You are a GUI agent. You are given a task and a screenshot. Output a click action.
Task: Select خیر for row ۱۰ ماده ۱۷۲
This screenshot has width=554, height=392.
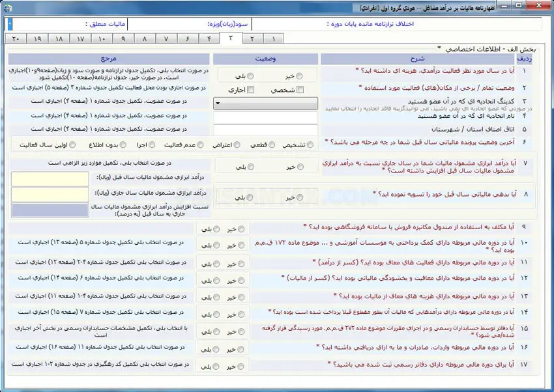coord(241,245)
